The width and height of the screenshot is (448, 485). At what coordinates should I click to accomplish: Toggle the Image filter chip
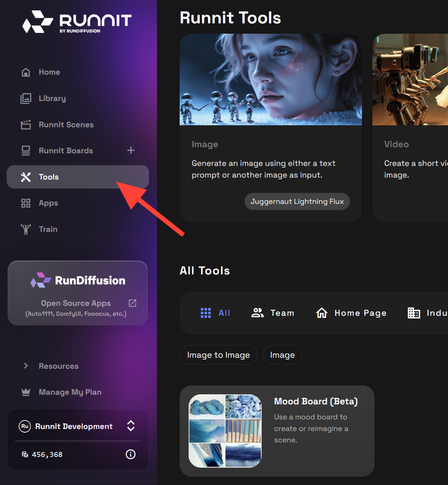[282, 355]
